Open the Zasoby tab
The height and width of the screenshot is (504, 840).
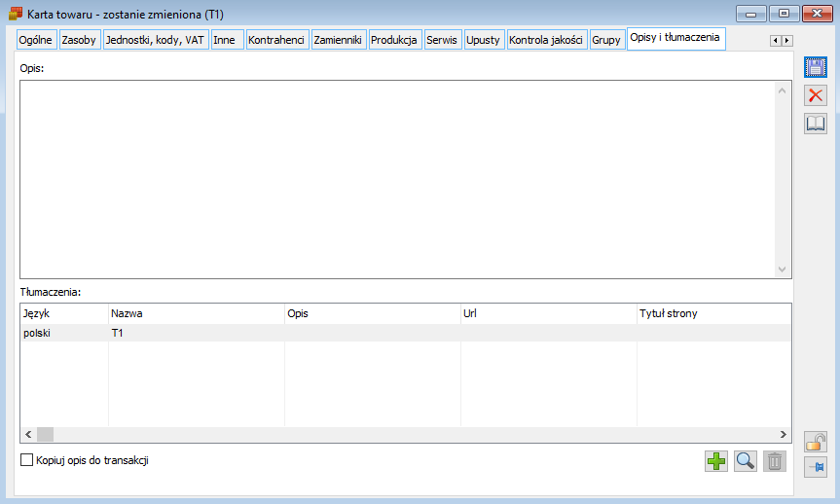[79, 40]
